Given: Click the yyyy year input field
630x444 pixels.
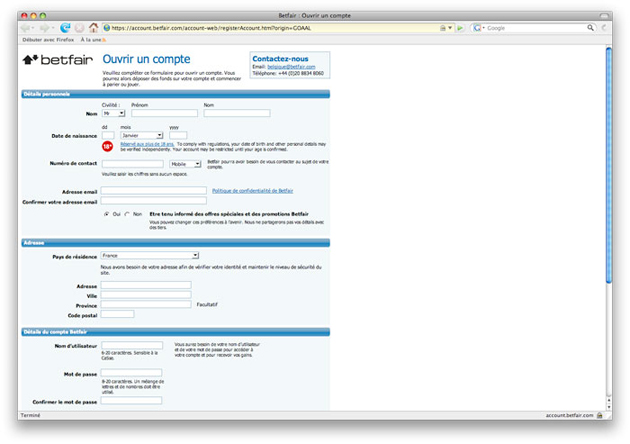Looking at the screenshot, I should pyautogui.click(x=178, y=135).
